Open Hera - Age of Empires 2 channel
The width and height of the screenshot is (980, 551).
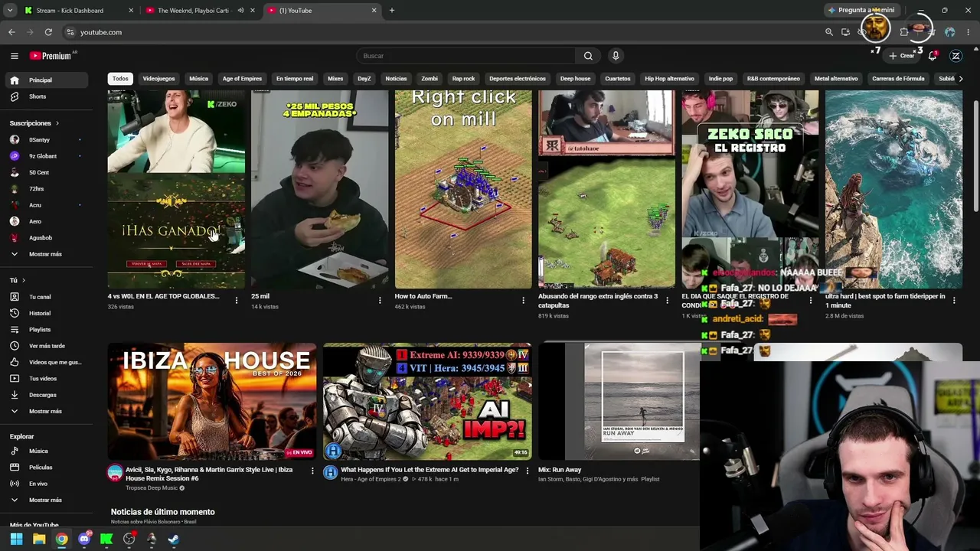[371, 479]
